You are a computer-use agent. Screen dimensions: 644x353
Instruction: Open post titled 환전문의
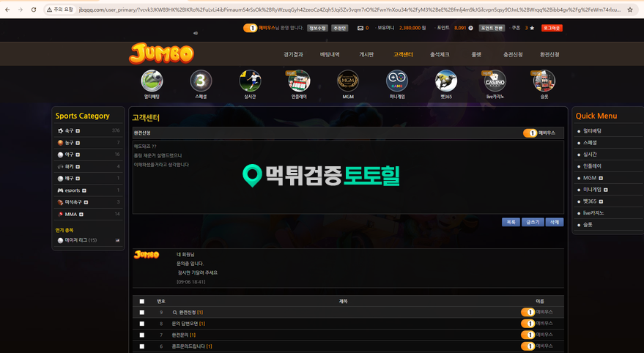180,335
